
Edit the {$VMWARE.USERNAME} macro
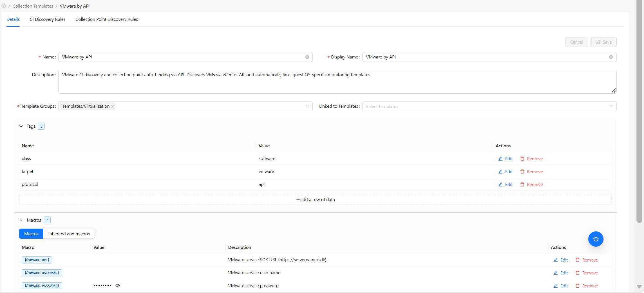(x=561, y=273)
